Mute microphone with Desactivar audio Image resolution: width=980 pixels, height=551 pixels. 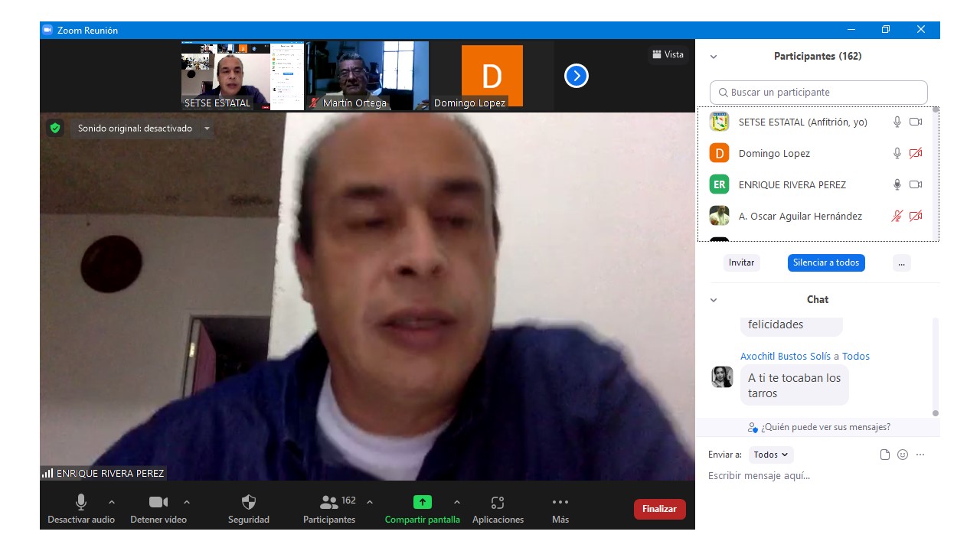[81, 502]
